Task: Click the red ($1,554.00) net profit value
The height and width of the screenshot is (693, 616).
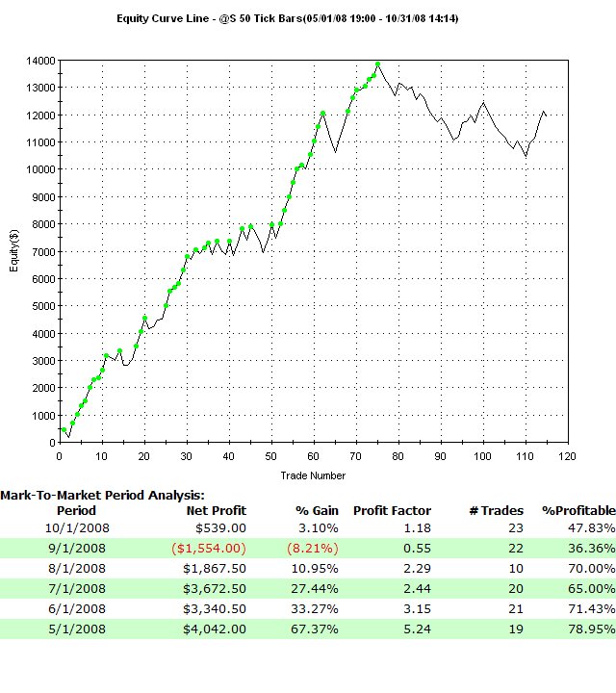Action: click(209, 548)
